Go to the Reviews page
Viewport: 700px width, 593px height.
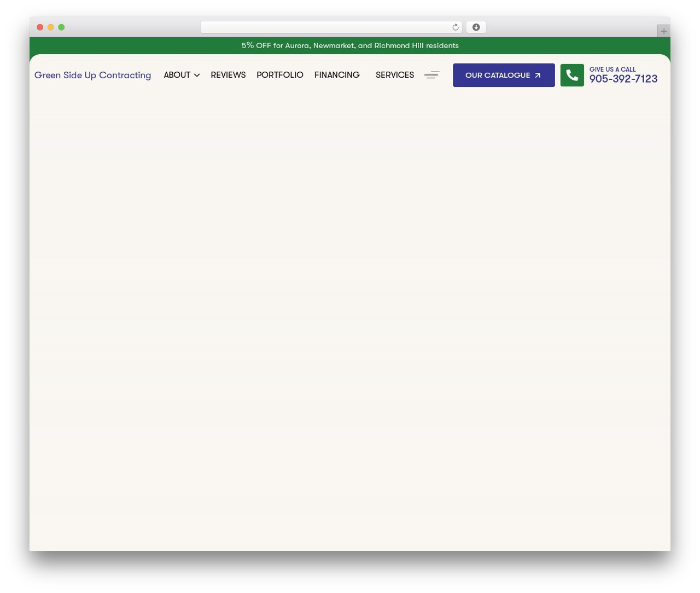point(228,75)
